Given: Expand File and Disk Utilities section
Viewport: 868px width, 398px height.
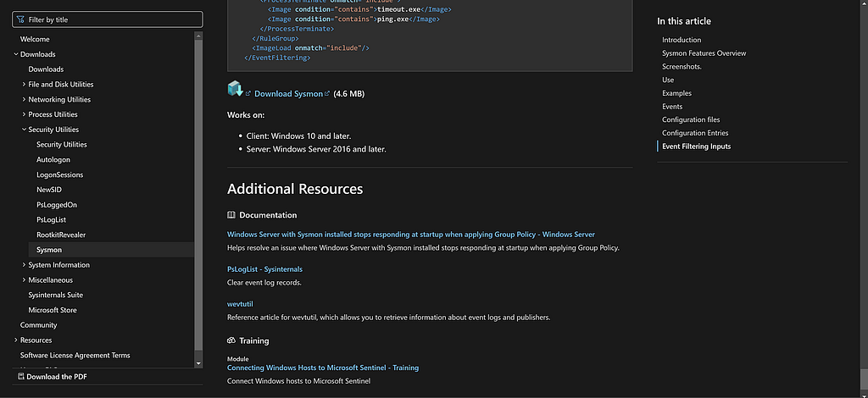Looking at the screenshot, I should coord(24,85).
